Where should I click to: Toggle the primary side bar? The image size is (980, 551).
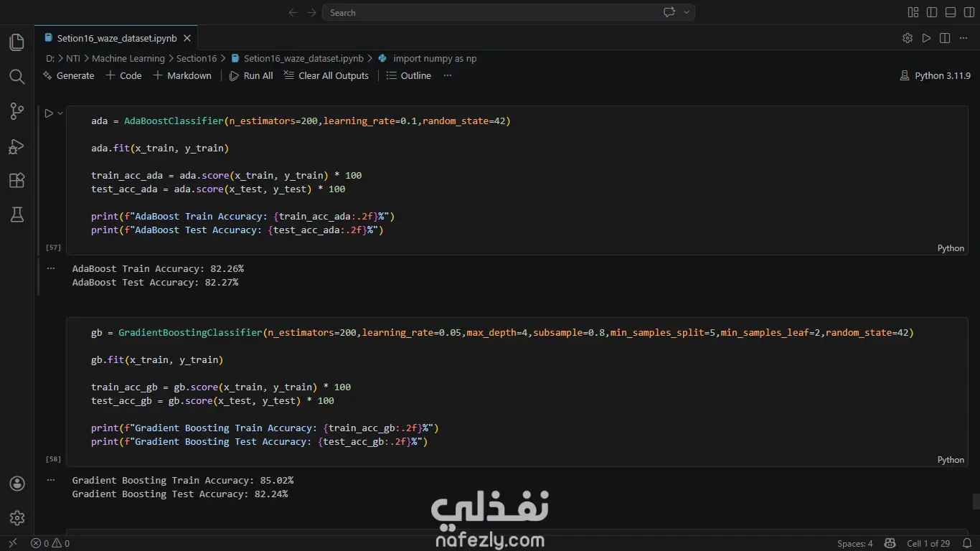(x=932, y=12)
